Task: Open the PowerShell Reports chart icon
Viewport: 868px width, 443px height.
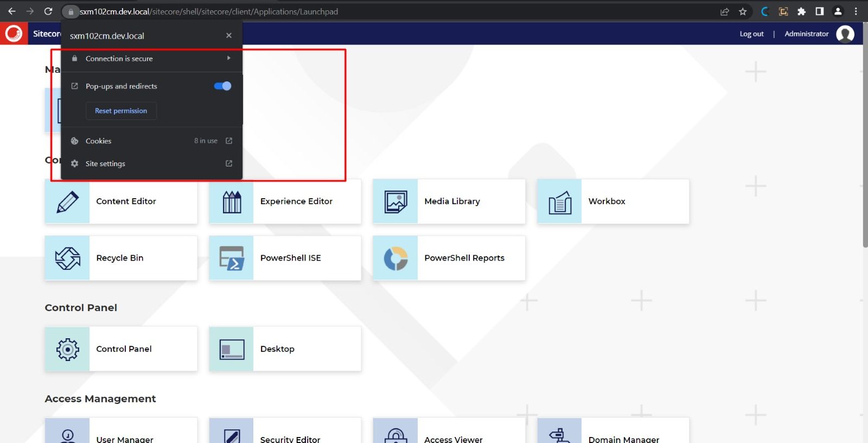Action: click(396, 258)
